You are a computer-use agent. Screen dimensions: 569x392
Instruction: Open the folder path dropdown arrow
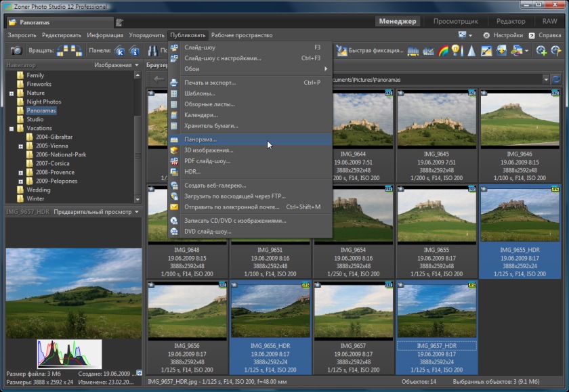[546, 79]
